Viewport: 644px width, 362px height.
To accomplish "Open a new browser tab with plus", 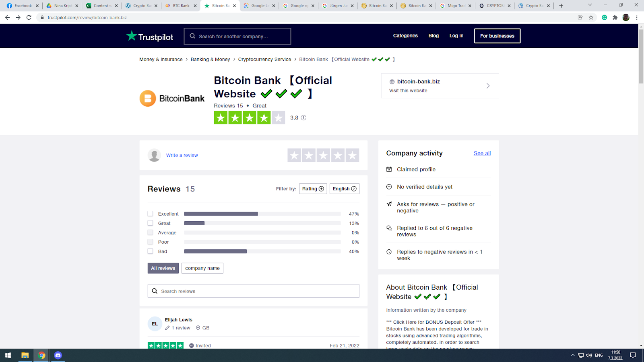I will 561,6.
